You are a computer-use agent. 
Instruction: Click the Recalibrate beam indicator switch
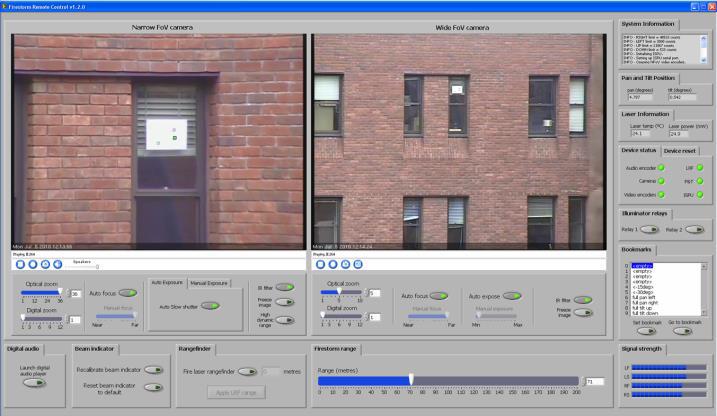coord(153,370)
